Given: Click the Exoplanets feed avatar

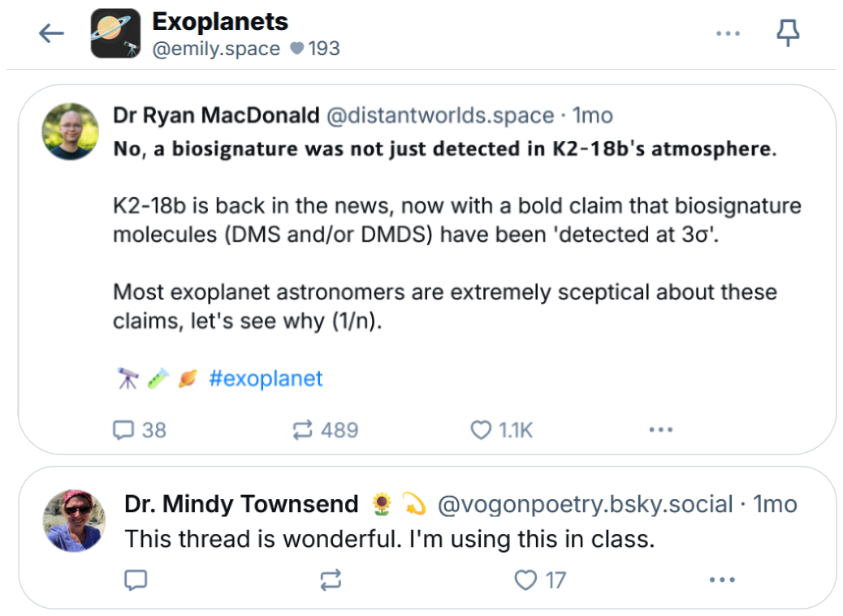Looking at the screenshot, I should 115,33.
